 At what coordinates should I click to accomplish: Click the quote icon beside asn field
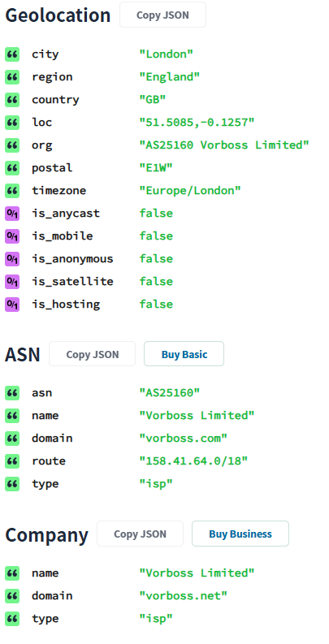click(x=12, y=393)
